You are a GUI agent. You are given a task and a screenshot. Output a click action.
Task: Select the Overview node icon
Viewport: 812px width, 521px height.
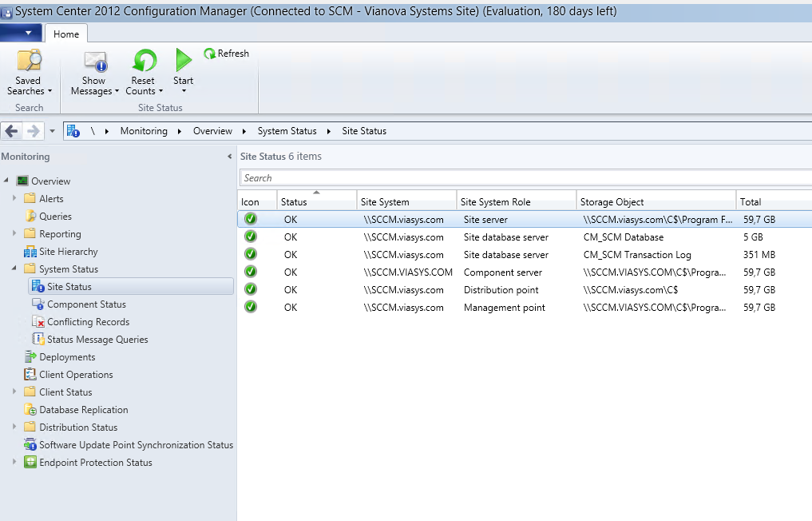tap(22, 181)
